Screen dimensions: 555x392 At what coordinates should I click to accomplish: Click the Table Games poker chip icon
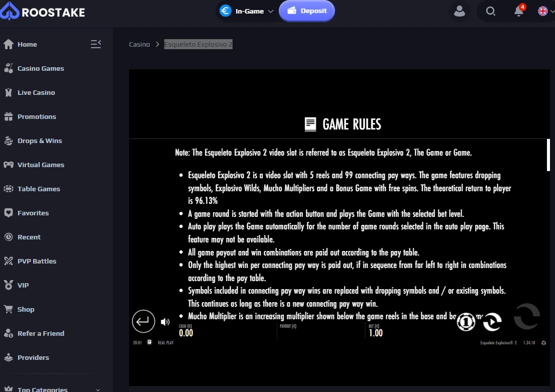[9, 189]
